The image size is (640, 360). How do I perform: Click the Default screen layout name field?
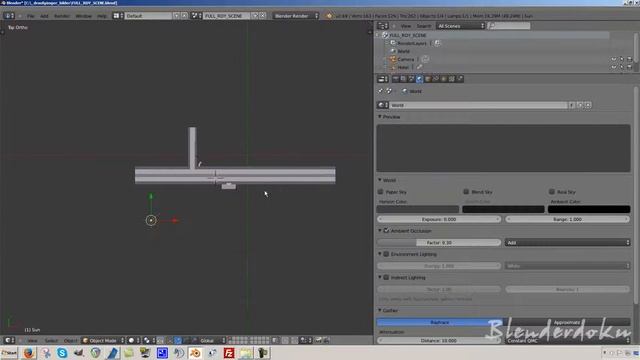[148, 16]
